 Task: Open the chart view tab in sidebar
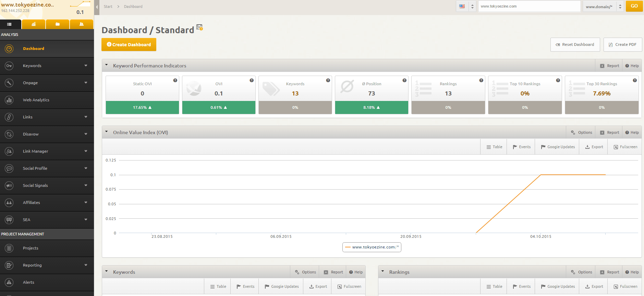click(x=34, y=24)
